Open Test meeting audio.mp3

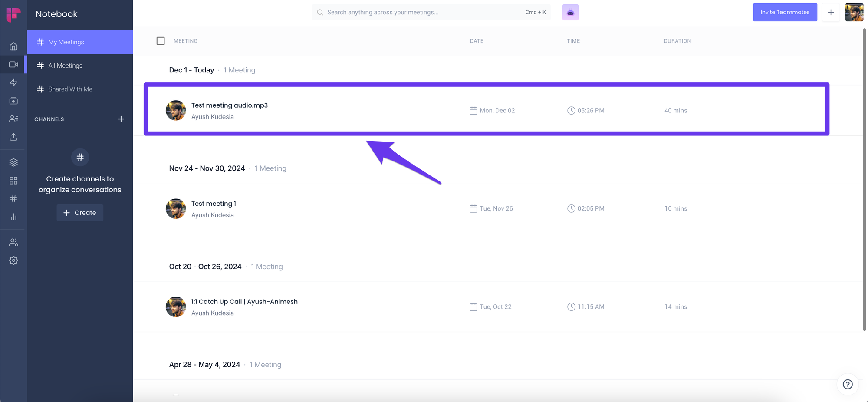(x=230, y=105)
